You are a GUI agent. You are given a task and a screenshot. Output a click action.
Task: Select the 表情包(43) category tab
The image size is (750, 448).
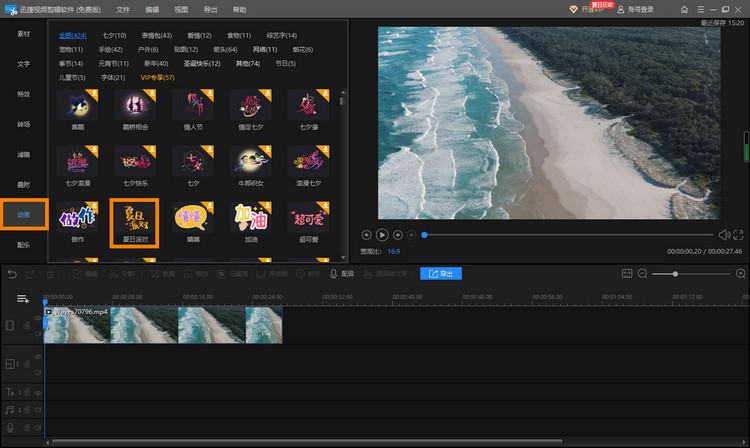[156, 35]
